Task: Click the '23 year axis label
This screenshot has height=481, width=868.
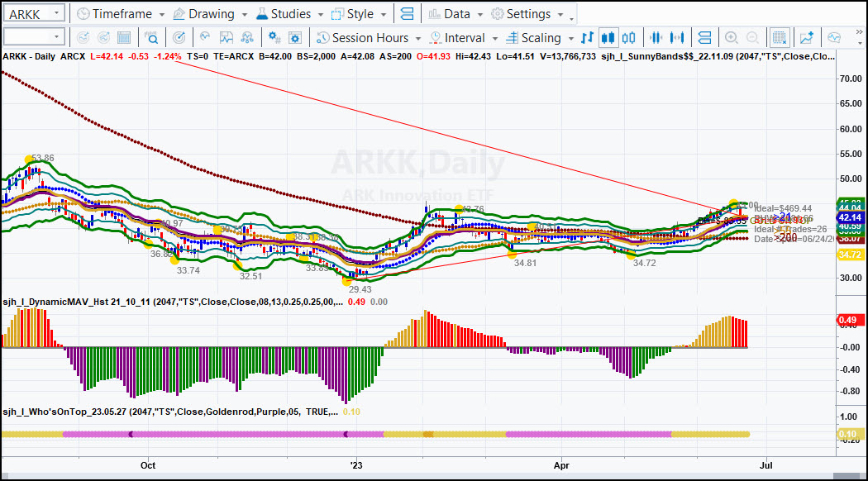Action: pos(356,465)
